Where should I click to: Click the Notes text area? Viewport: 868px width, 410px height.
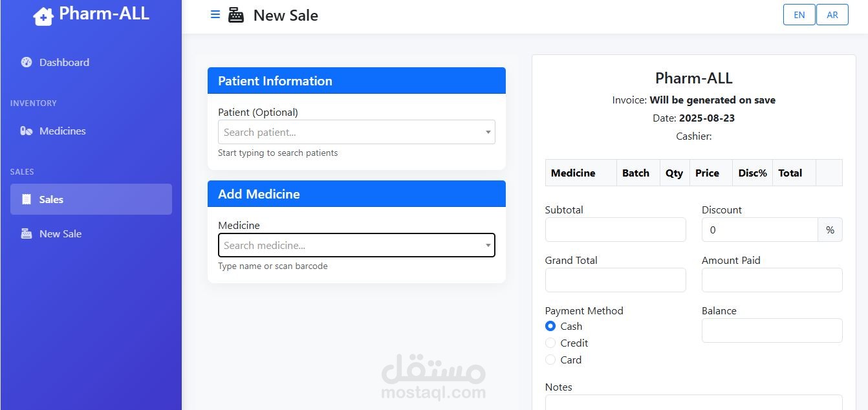(694, 402)
